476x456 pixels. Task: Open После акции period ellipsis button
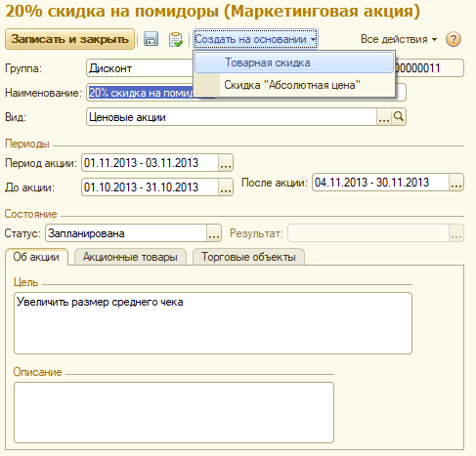click(x=456, y=183)
